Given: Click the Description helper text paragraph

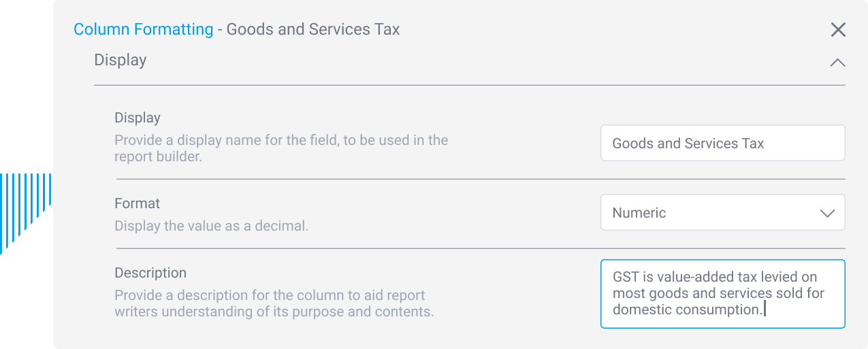Looking at the screenshot, I should [274, 304].
